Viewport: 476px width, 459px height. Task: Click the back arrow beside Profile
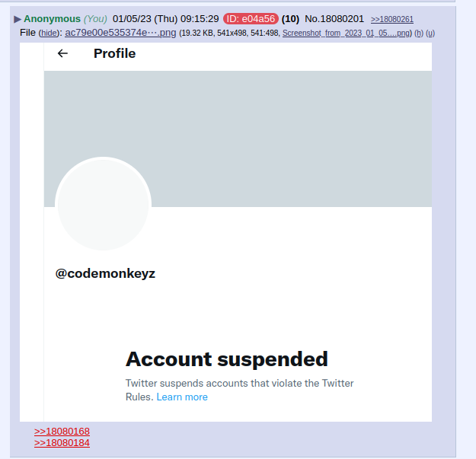pyautogui.click(x=62, y=53)
